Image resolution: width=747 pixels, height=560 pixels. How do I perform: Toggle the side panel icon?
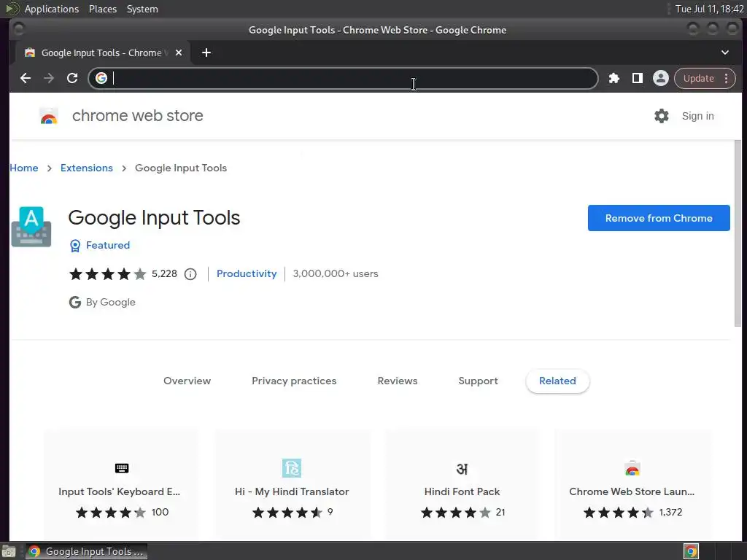tap(637, 78)
